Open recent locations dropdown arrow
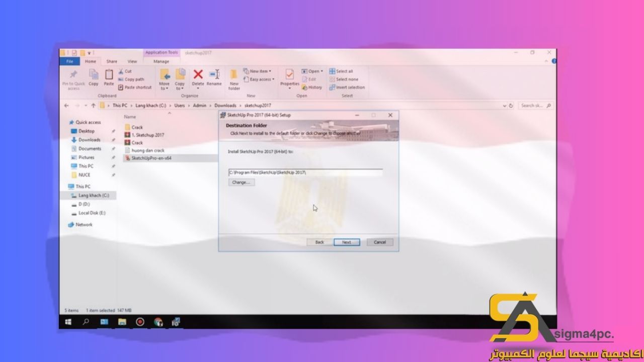 (86, 106)
